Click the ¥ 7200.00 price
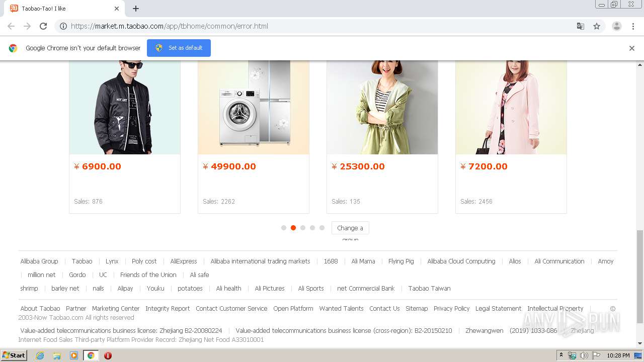This screenshot has height=362, width=644. tap(484, 166)
